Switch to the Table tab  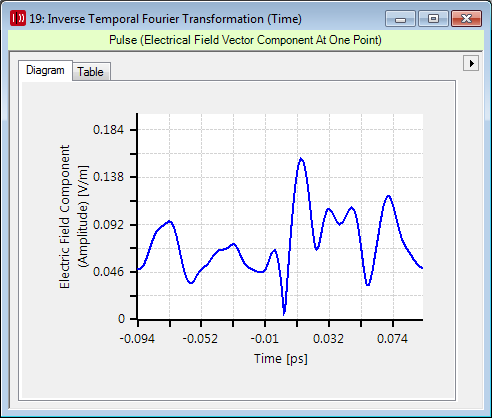pos(91,72)
